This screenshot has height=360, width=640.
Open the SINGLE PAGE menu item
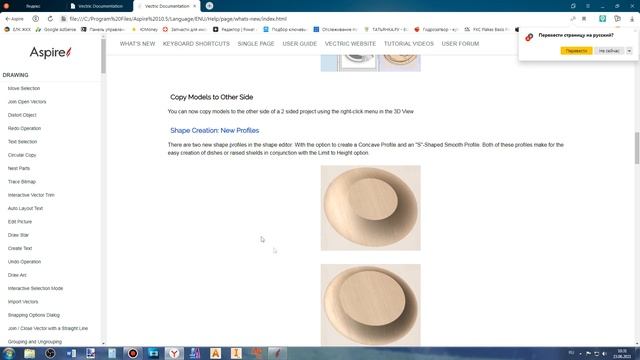[256, 44]
